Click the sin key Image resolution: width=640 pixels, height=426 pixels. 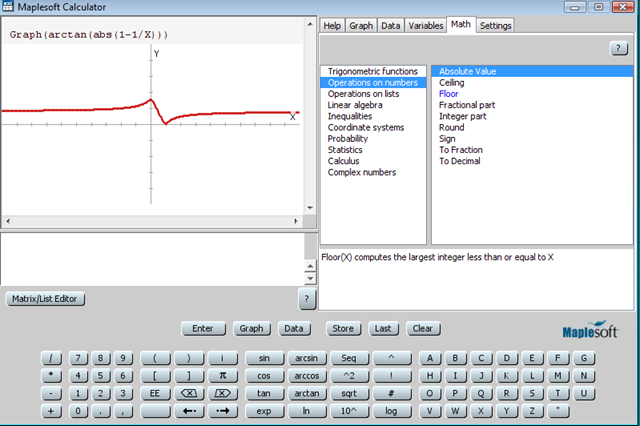coord(264,358)
